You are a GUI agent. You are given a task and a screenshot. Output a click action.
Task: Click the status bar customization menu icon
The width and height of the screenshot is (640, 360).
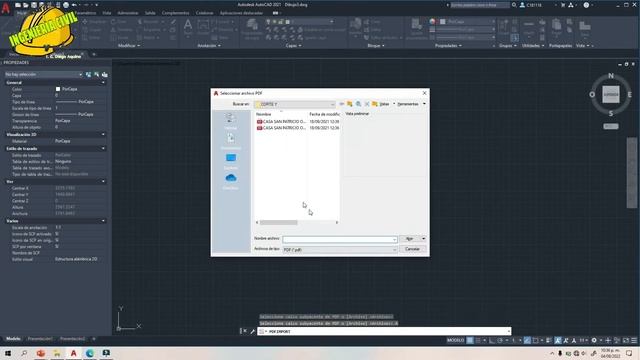pyautogui.click(x=634, y=340)
